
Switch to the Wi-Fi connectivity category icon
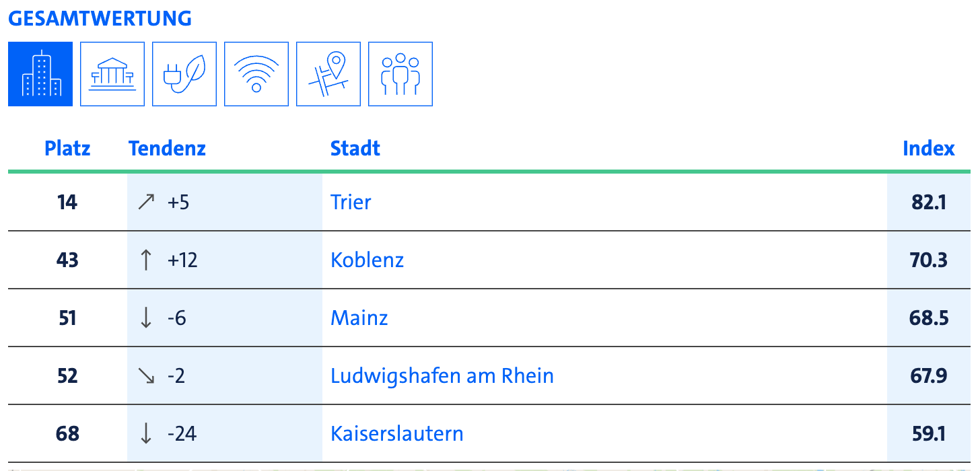[256, 74]
